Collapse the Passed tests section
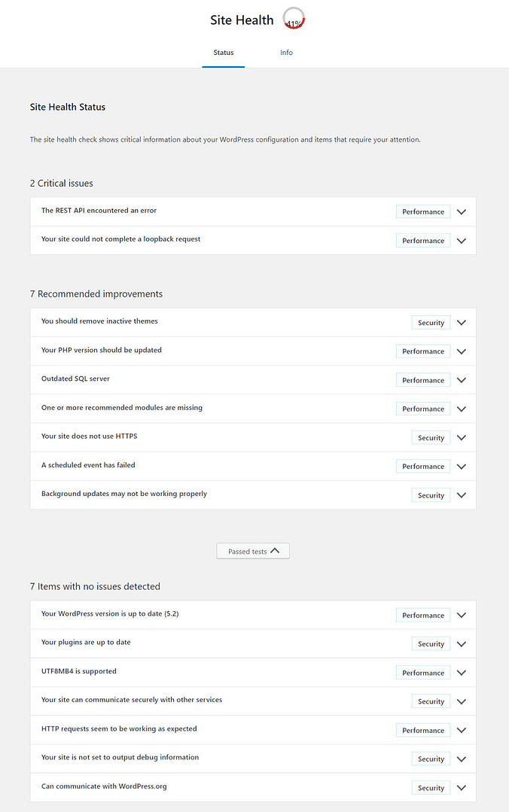 252,550
